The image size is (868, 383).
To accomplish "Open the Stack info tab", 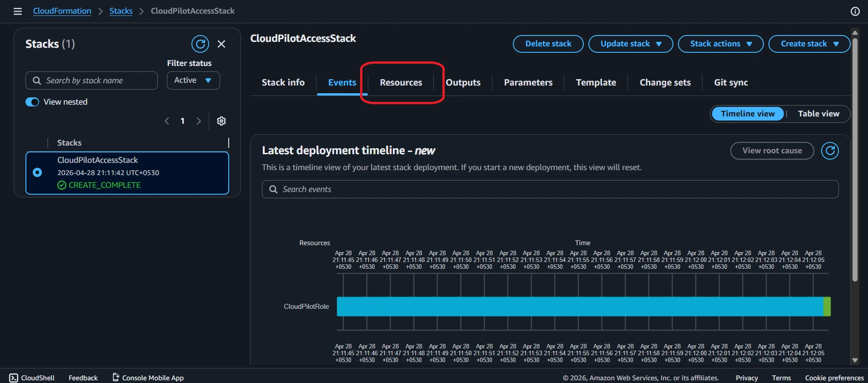I will (x=283, y=82).
